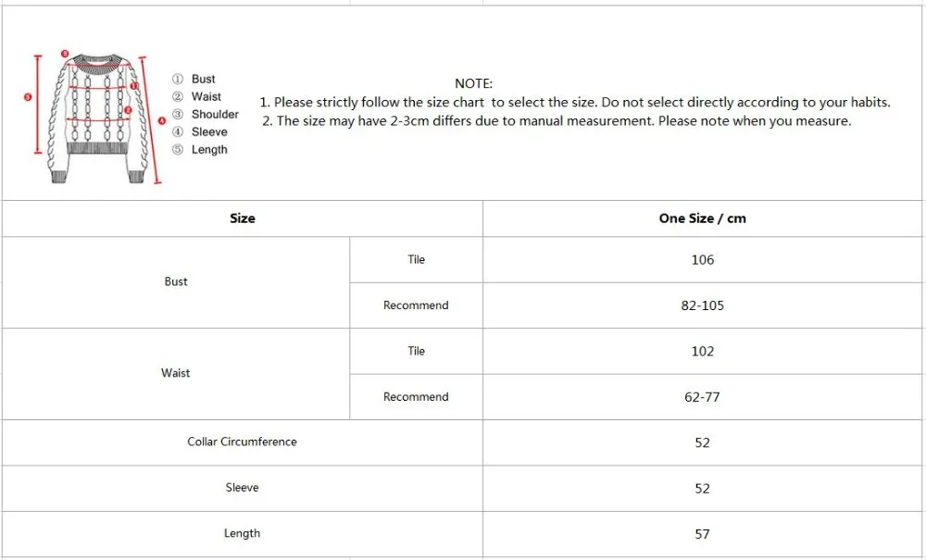Viewport: 926px width, 560px height.
Task: Click the NOTE heading text
Action: (x=473, y=84)
